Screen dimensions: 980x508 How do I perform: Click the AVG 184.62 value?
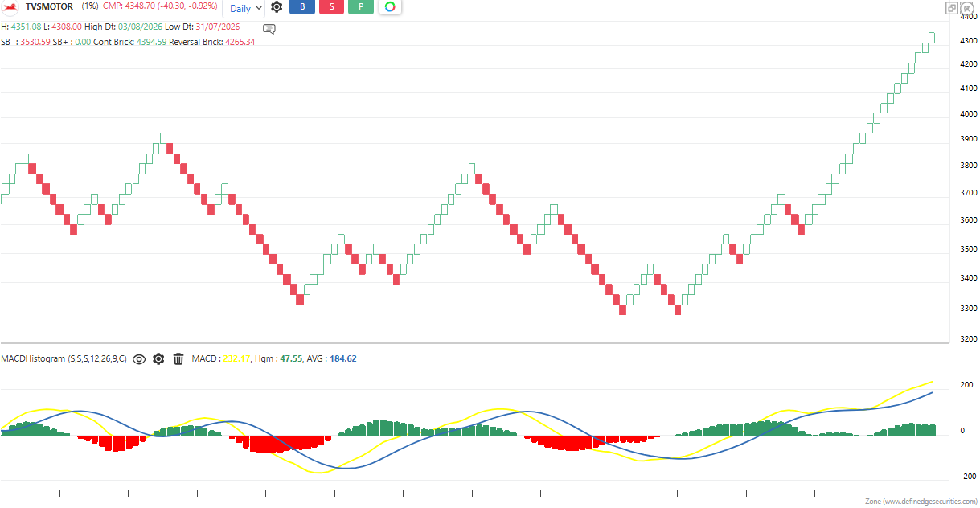342,358
